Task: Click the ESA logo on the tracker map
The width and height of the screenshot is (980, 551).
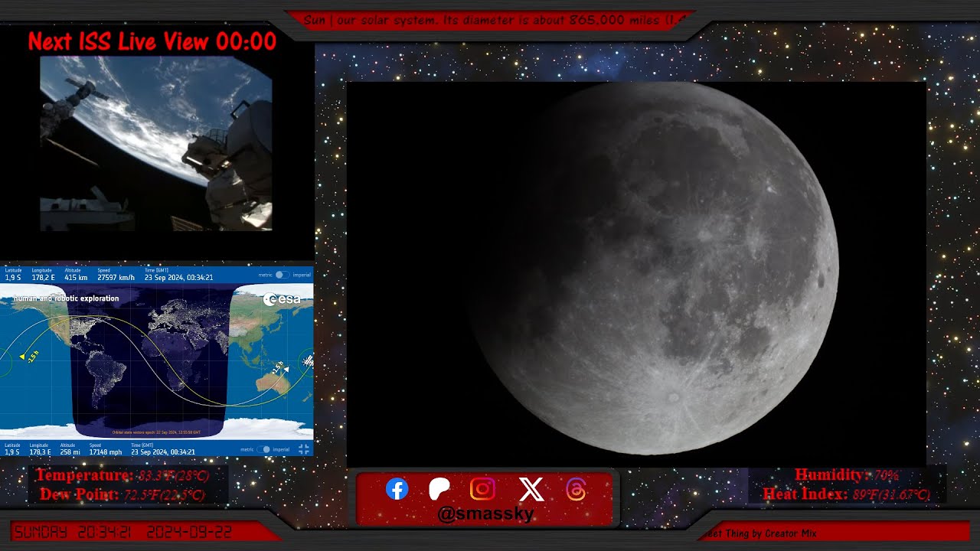Action: point(282,299)
